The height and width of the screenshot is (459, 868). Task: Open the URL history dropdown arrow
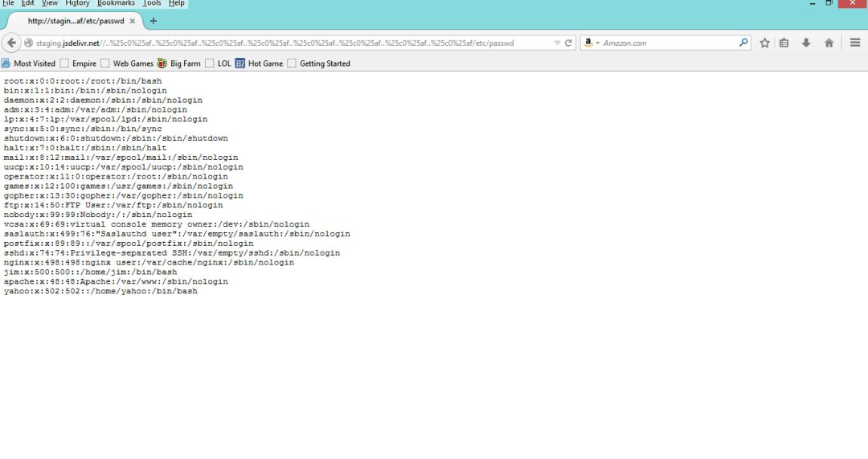tap(557, 43)
